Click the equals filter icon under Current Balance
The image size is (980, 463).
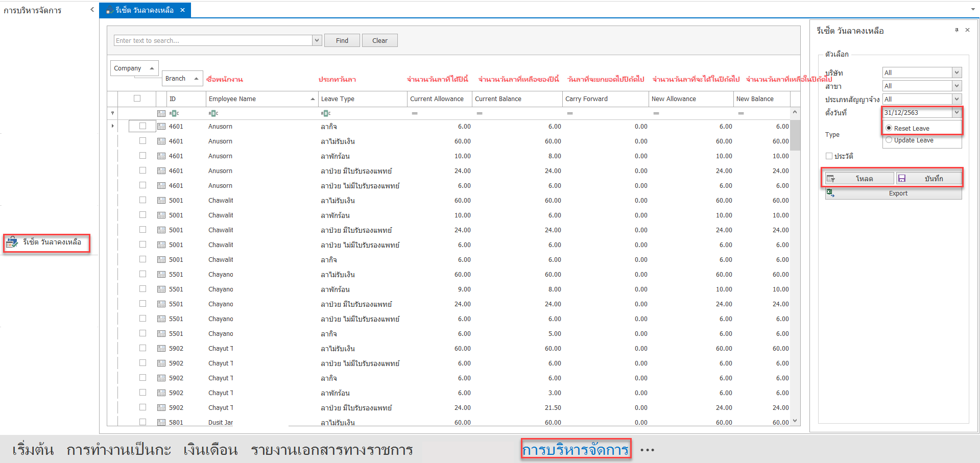pos(480,113)
